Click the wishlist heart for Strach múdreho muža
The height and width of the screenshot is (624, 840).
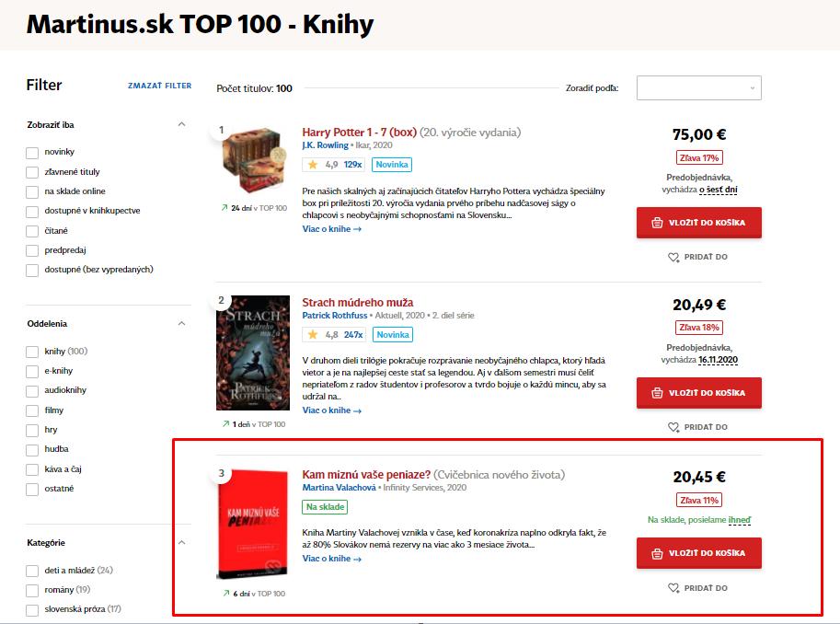[x=673, y=427]
